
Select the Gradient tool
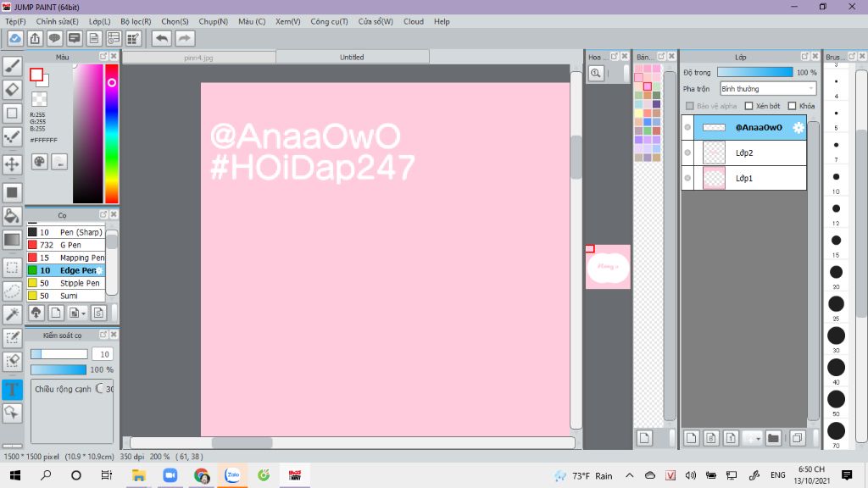(12, 240)
